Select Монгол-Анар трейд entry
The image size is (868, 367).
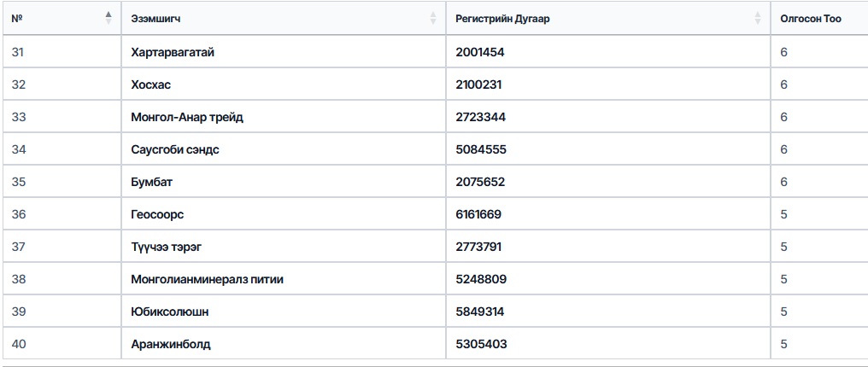(x=187, y=117)
